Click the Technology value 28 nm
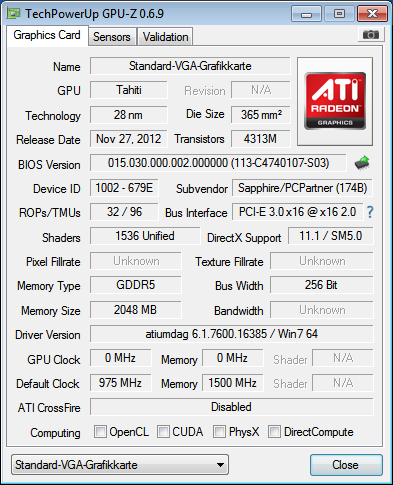 (129, 115)
